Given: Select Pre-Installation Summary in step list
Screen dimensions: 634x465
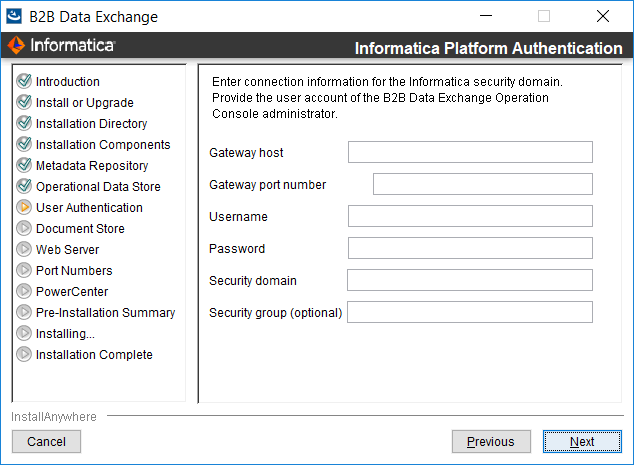Looking at the screenshot, I should 105,312.
